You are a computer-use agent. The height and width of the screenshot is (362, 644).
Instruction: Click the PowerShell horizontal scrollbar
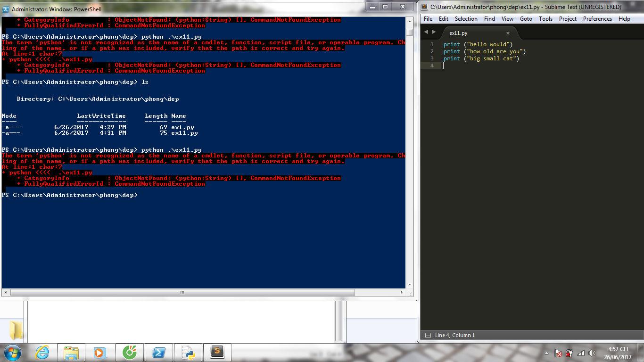tap(182, 292)
